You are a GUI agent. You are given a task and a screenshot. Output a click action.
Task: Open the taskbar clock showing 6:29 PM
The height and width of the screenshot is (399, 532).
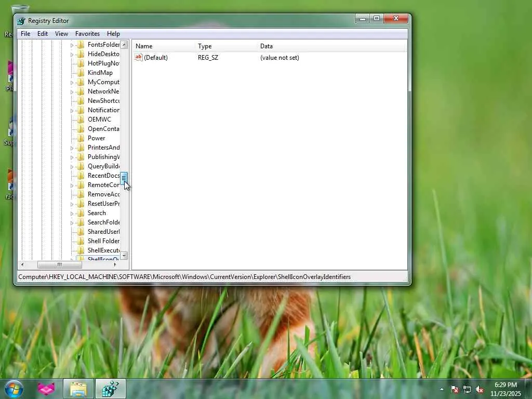pyautogui.click(x=506, y=389)
